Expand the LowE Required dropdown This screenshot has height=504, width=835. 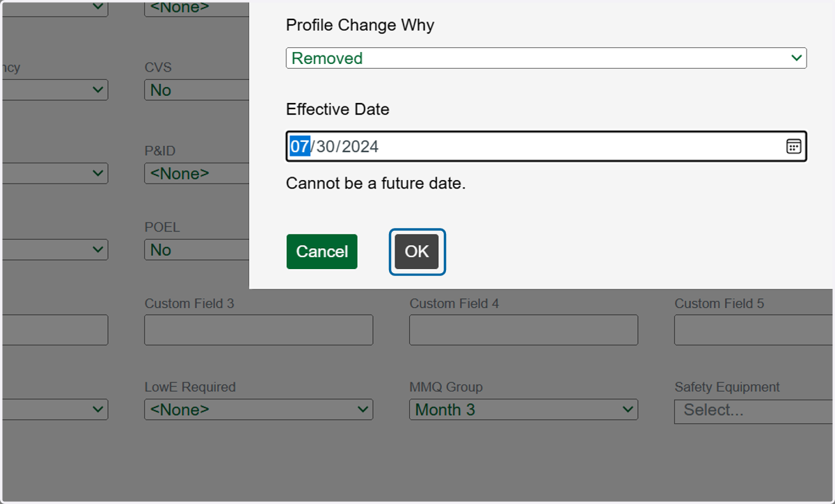(259, 409)
